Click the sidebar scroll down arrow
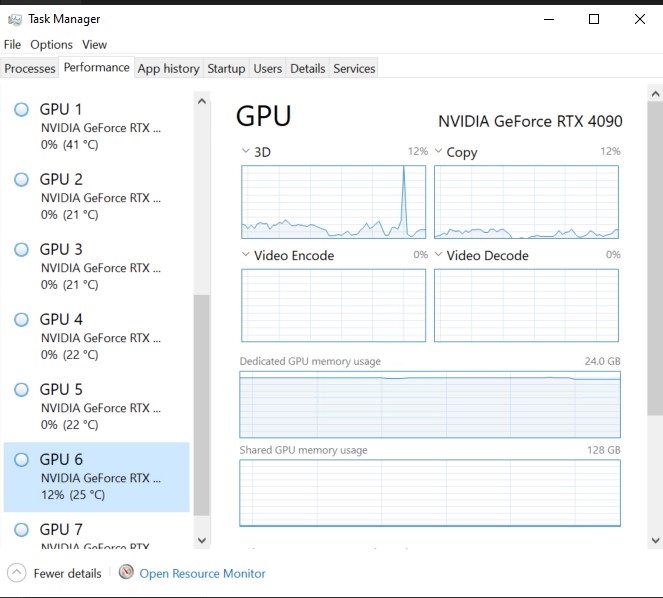This screenshot has height=598, width=663. 202,540
